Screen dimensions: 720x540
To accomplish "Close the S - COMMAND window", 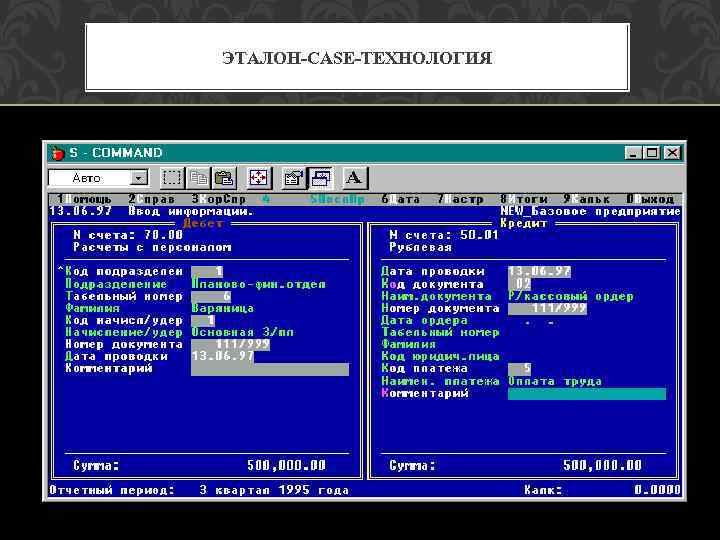I will (672, 153).
